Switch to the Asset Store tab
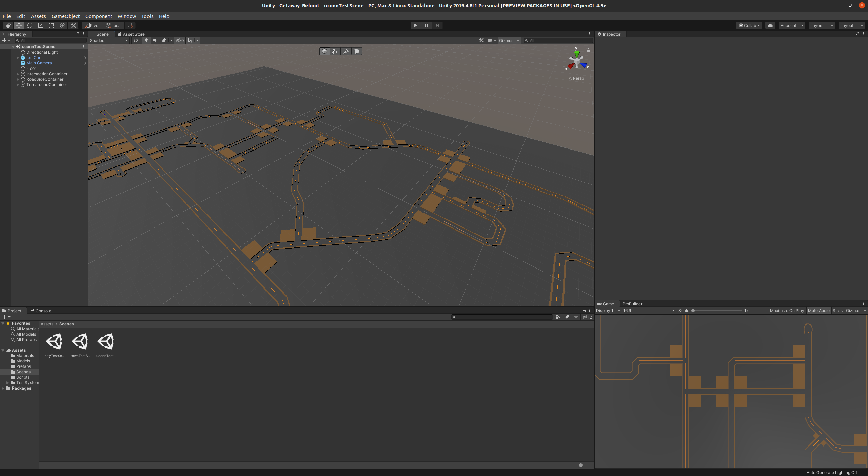868x476 pixels. click(x=132, y=34)
